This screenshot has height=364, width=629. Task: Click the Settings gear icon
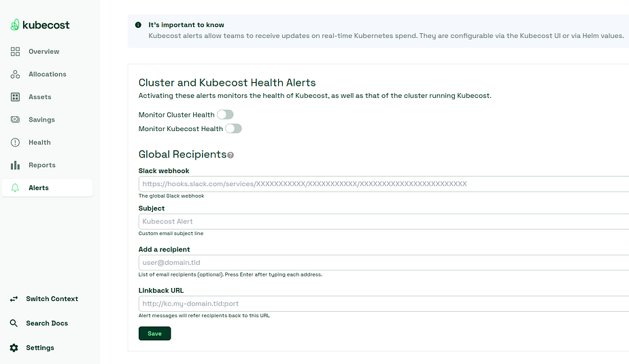[x=14, y=348]
